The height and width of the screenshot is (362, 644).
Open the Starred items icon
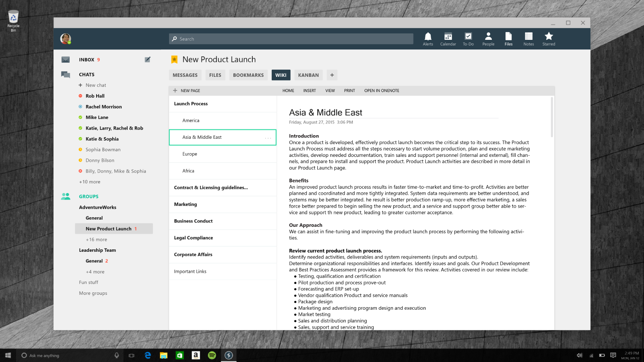pos(549,39)
